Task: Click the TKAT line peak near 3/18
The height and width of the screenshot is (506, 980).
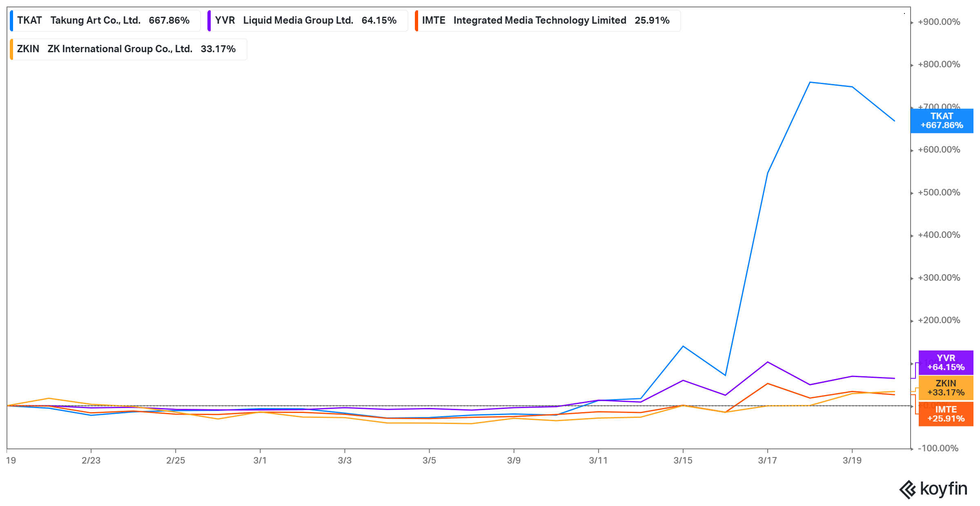Action: point(810,82)
